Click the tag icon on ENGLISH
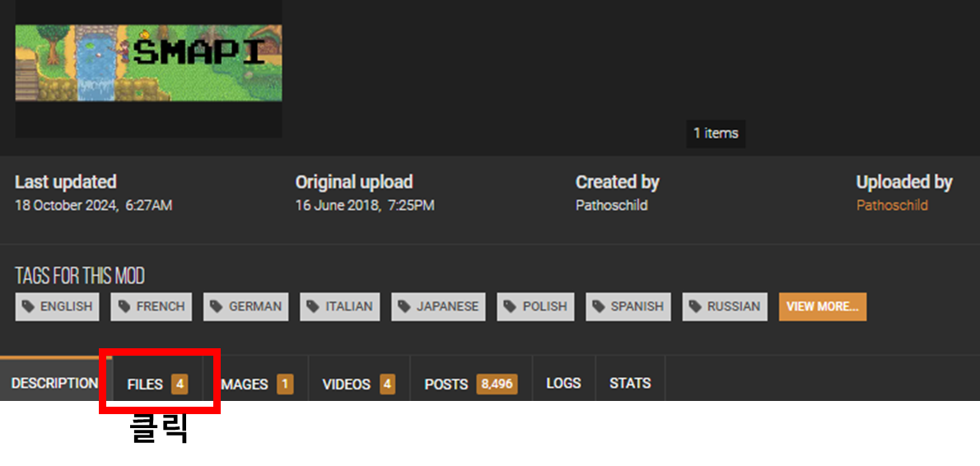Screen dimensions: 980x466 (28, 307)
